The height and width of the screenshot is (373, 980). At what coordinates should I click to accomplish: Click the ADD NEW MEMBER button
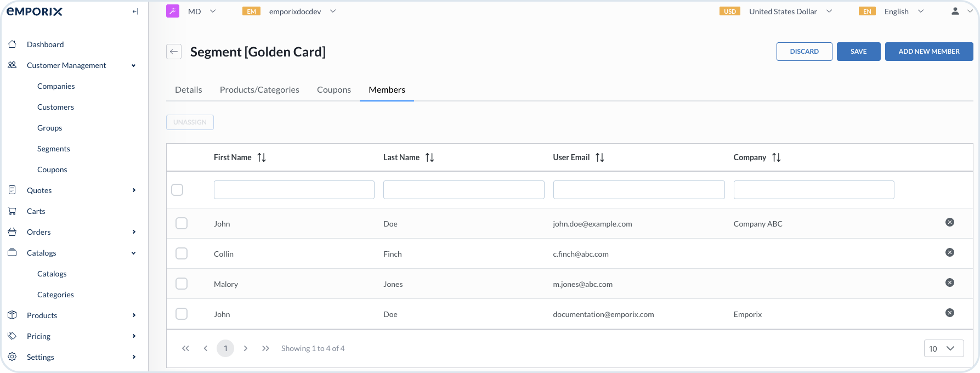[x=928, y=52]
